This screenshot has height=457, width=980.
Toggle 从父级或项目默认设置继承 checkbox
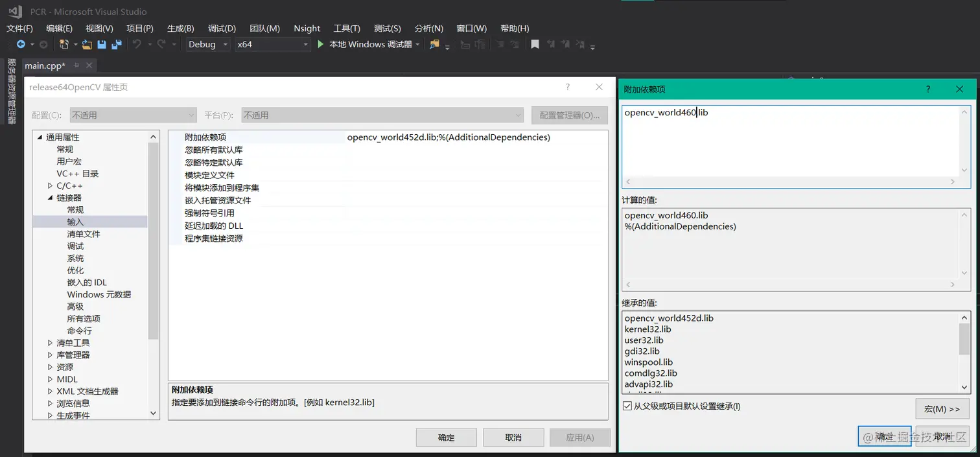pos(627,406)
